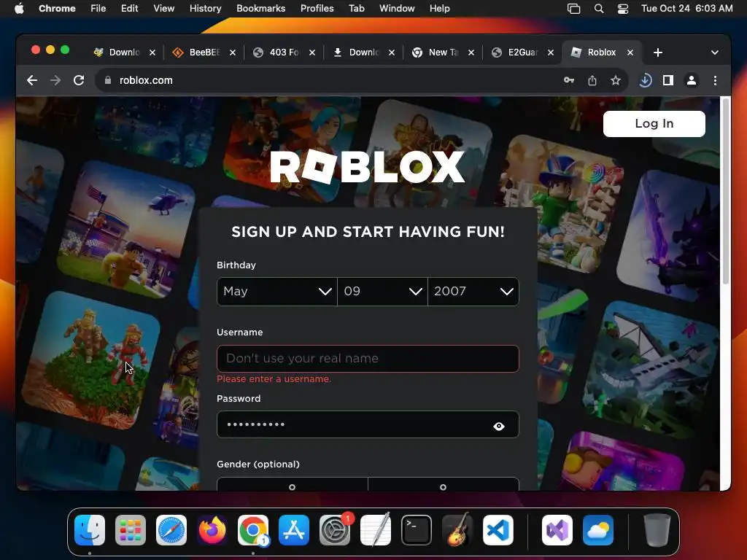Open TextEdit from the dock
This screenshot has height=560, width=747.
(x=376, y=530)
